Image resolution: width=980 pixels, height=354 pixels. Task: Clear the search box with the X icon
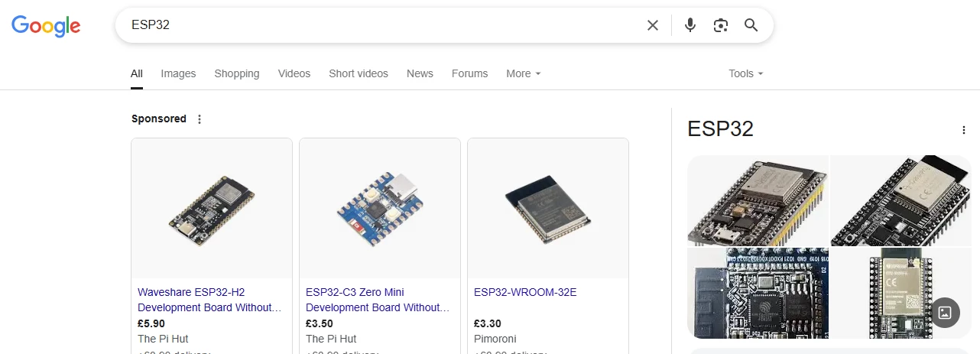click(x=653, y=25)
